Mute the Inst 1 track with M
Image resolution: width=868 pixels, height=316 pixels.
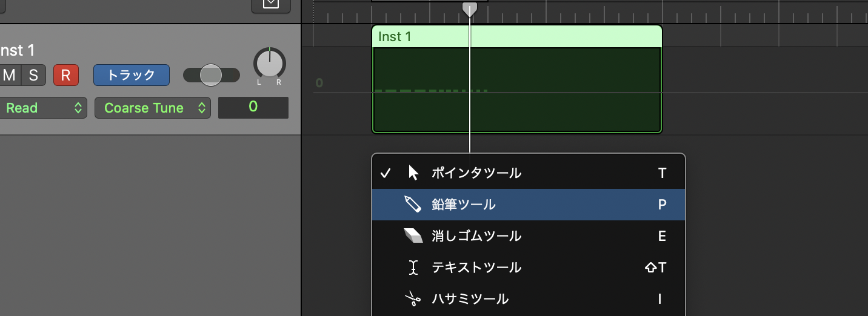point(10,75)
